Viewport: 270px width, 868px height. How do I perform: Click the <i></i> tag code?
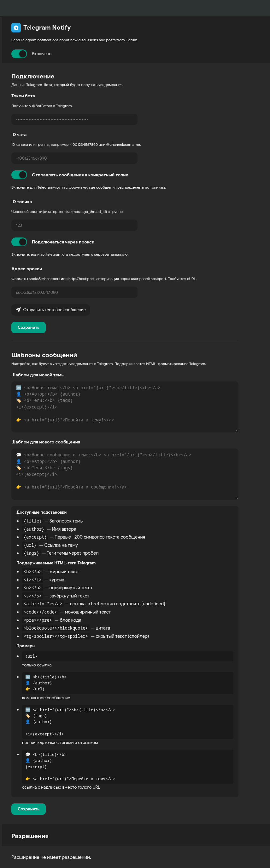coord(33,580)
